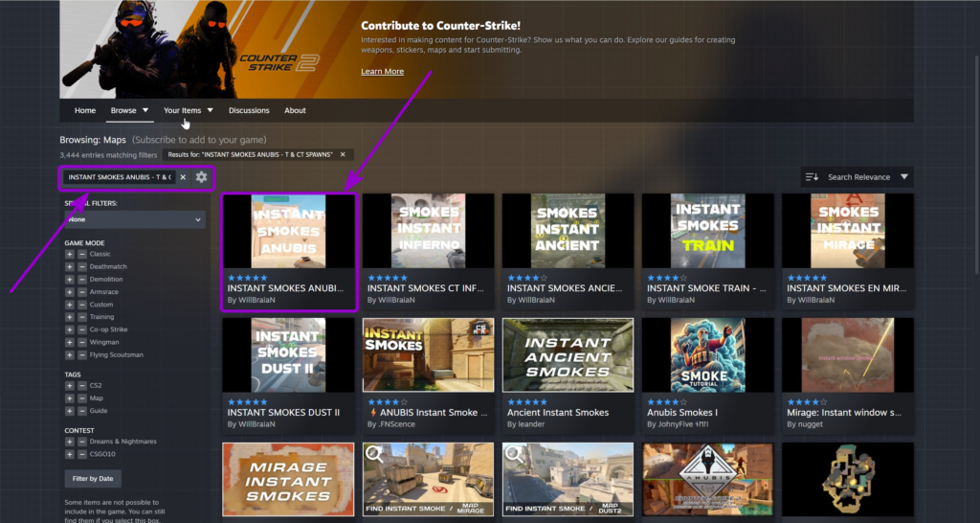Open author nugget under the Mirage window smoke item
The image size is (980, 523).
[804, 424]
